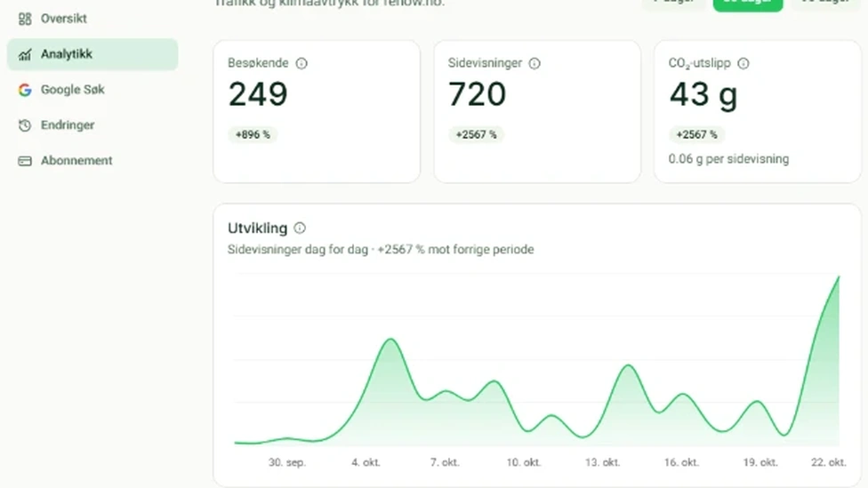The height and width of the screenshot is (488, 868).
Task: Click the '30. sep.' axis label
Action: pyautogui.click(x=286, y=462)
